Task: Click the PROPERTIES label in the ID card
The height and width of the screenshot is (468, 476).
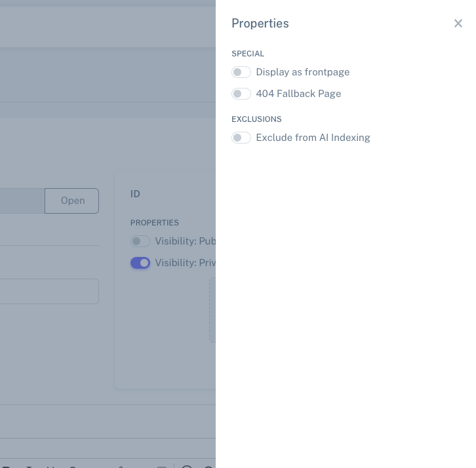Action: click(x=155, y=223)
